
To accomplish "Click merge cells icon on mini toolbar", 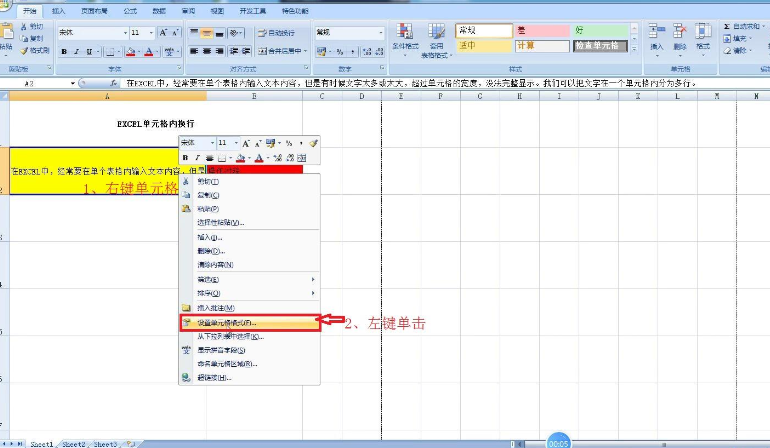I will 302,158.
